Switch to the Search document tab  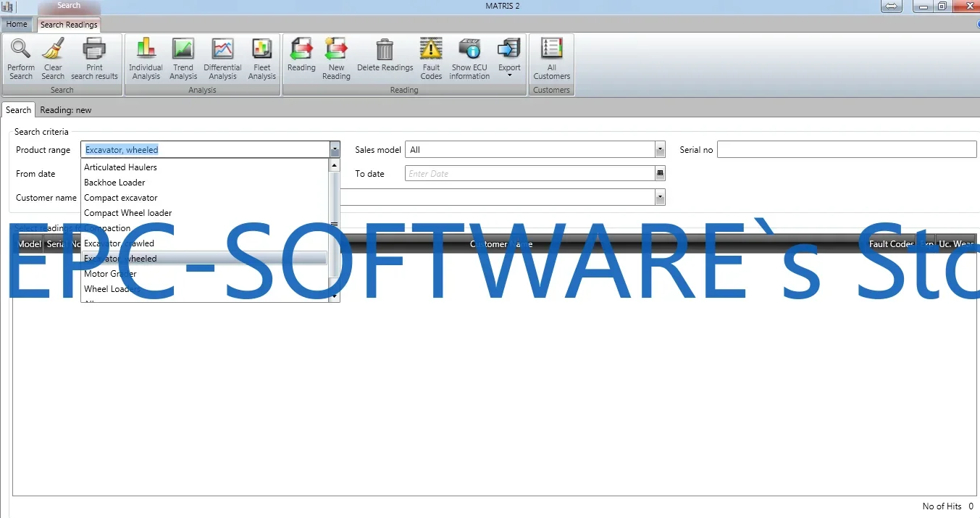coord(18,110)
